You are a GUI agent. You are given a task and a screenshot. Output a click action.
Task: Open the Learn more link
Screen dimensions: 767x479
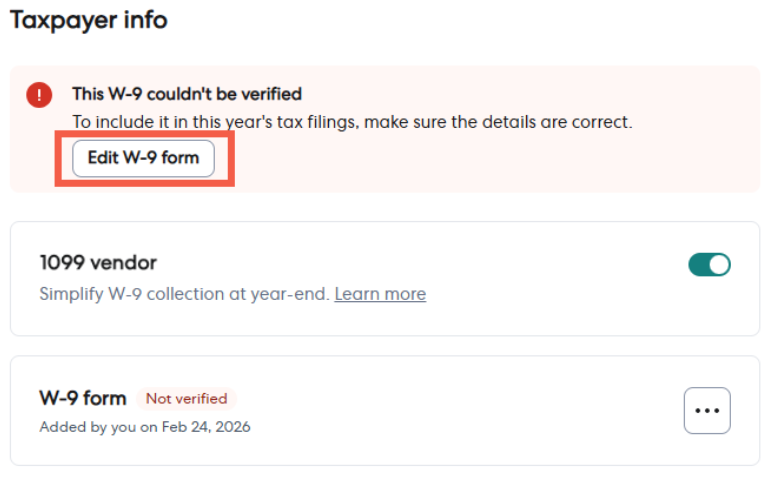pyautogui.click(x=380, y=294)
